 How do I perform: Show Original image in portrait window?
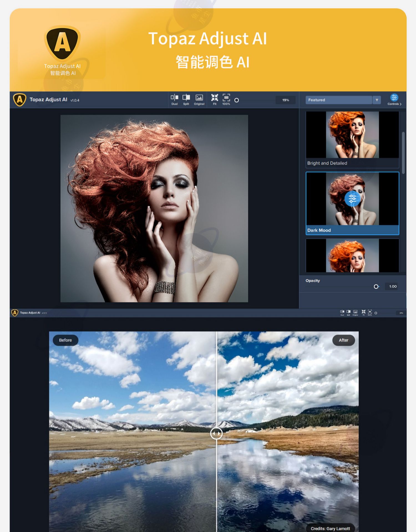pyautogui.click(x=199, y=99)
